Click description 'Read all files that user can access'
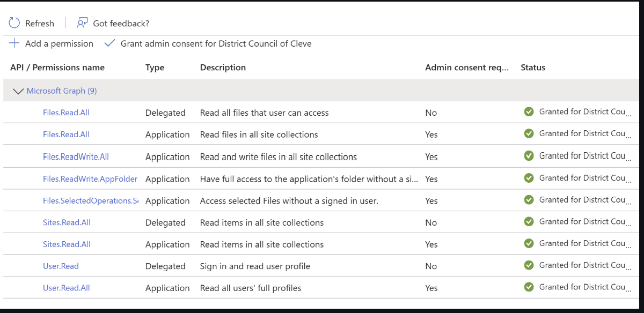This screenshot has width=644, height=313. pos(264,113)
